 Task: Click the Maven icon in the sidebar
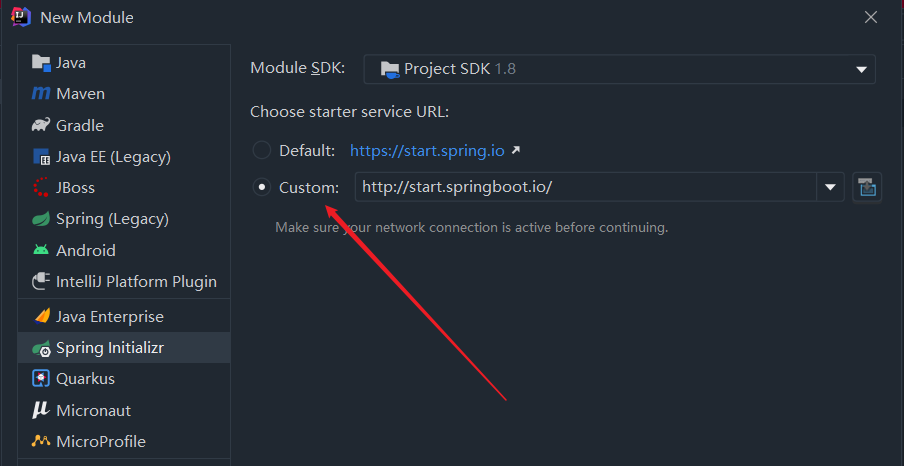tap(41, 94)
